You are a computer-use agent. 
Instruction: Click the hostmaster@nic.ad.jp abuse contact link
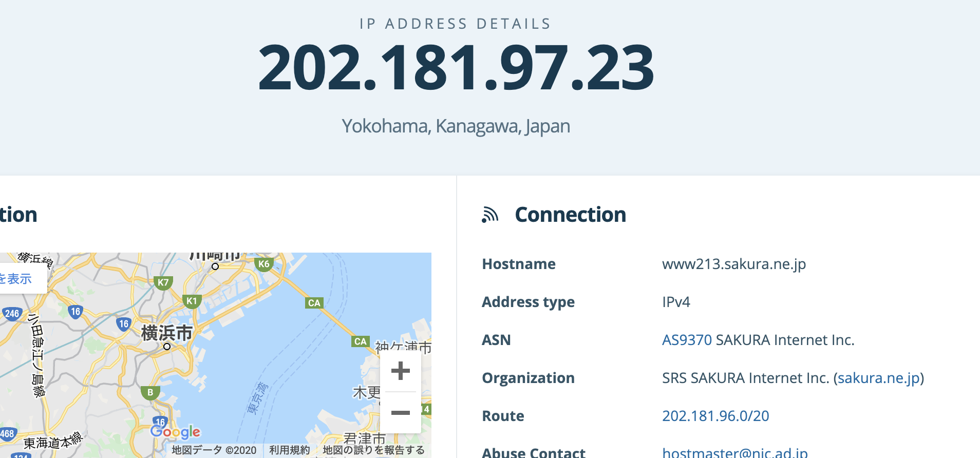tap(734, 452)
